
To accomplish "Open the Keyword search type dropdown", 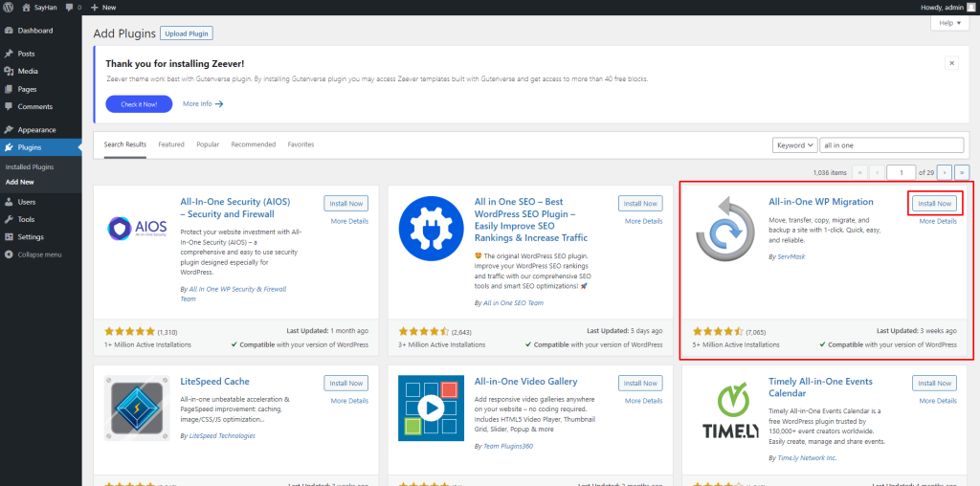I will [794, 145].
